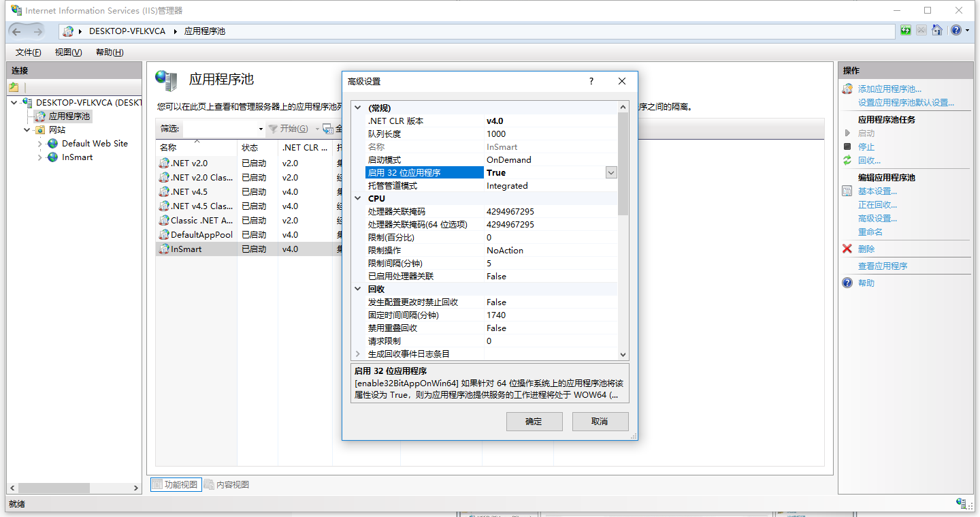
Task: Click the 正在回收... link
Action: pos(877,205)
